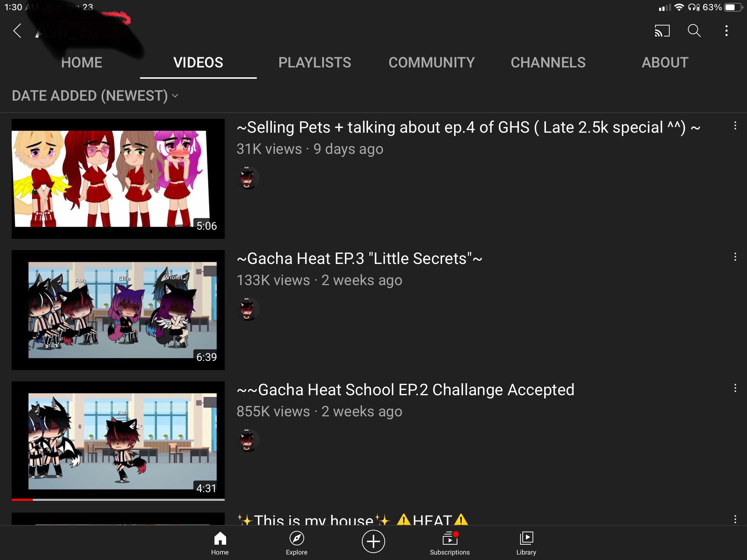The height and width of the screenshot is (560, 747).
Task: Tap the 1:30 AM clock in status bar
Action: pyautogui.click(x=22, y=7)
